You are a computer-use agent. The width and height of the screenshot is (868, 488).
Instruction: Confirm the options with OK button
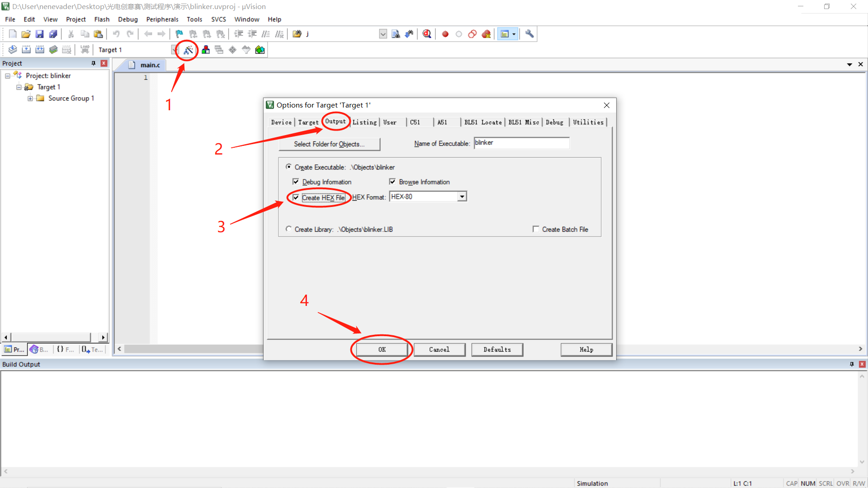point(382,349)
